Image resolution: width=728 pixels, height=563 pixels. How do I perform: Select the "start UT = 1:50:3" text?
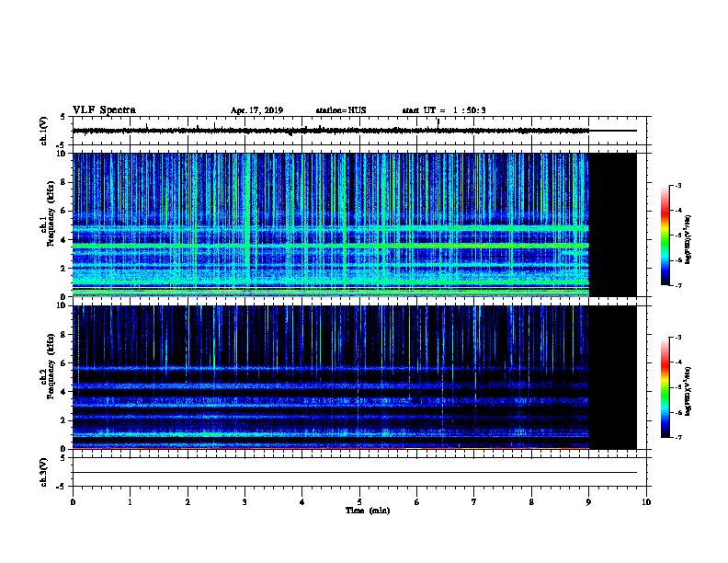click(x=444, y=110)
